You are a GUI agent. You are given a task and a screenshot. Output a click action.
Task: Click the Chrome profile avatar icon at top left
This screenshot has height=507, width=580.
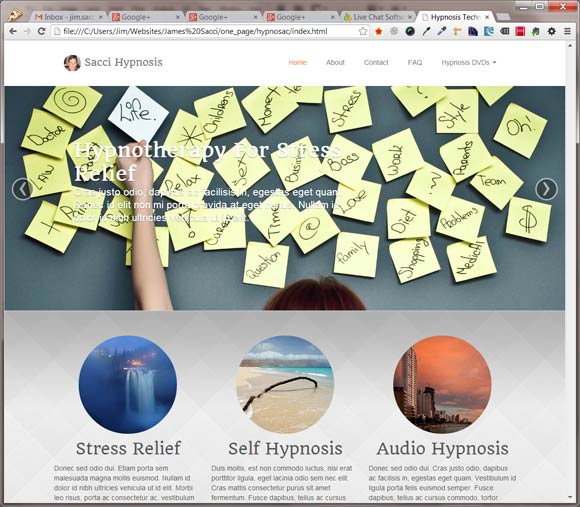[x=15, y=15]
